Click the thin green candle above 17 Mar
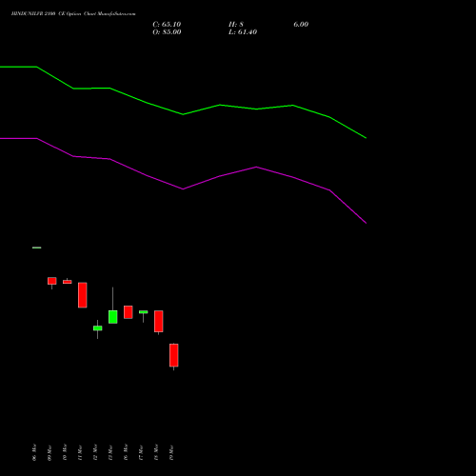 (x=144, y=312)
